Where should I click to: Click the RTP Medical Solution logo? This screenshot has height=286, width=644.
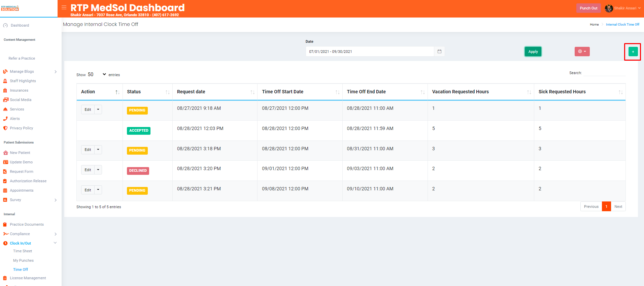tap(10, 8)
